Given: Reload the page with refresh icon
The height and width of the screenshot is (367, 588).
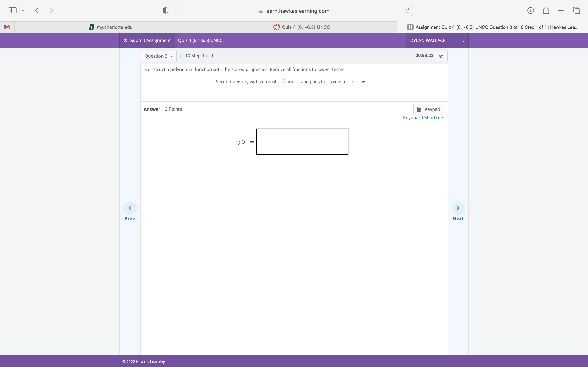Looking at the screenshot, I should tap(408, 11).
